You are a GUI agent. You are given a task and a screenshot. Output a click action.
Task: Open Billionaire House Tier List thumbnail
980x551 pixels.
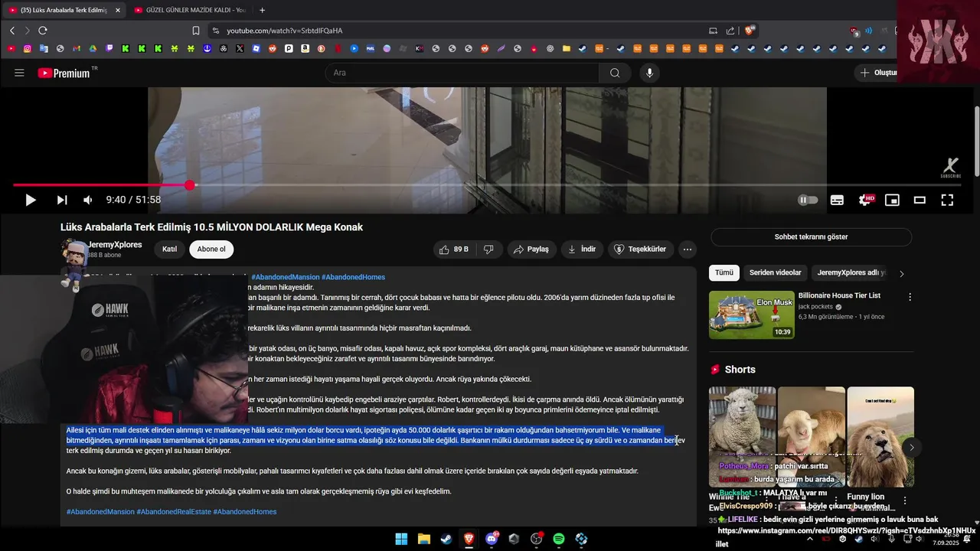752,315
